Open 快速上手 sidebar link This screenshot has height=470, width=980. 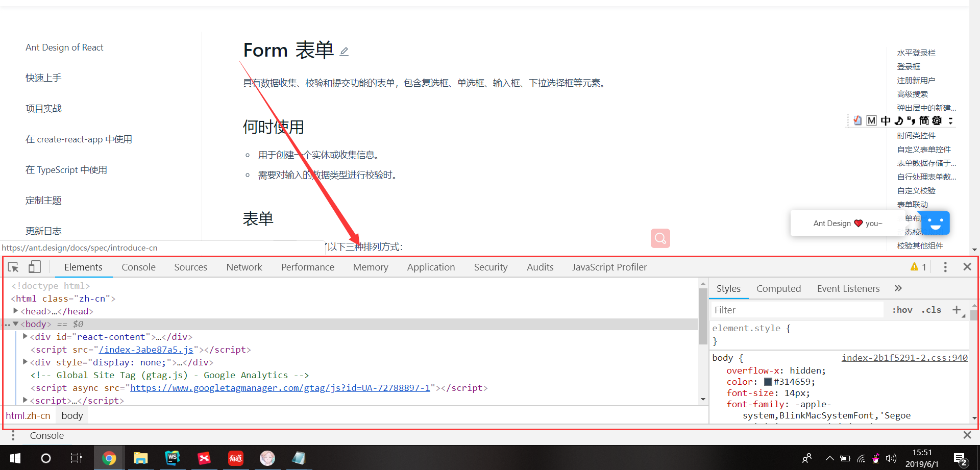[43, 78]
